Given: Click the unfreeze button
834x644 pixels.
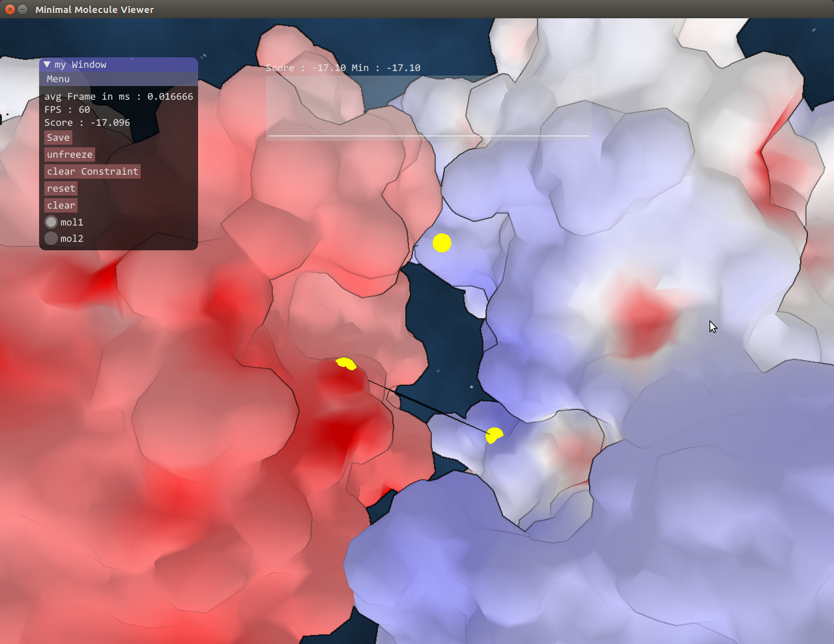Looking at the screenshot, I should 70,154.
